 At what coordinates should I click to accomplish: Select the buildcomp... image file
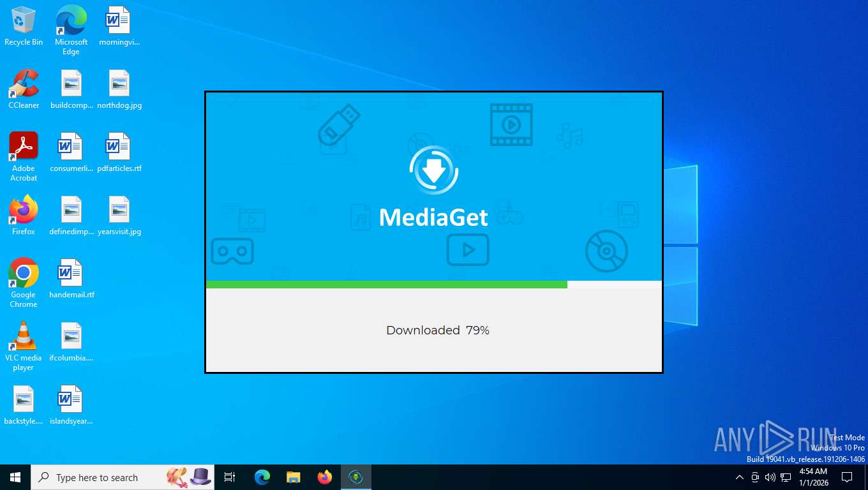click(71, 89)
